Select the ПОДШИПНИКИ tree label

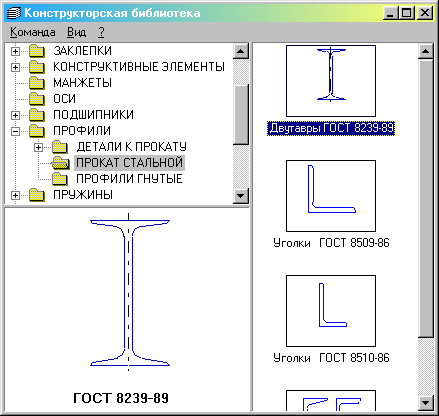(x=93, y=115)
